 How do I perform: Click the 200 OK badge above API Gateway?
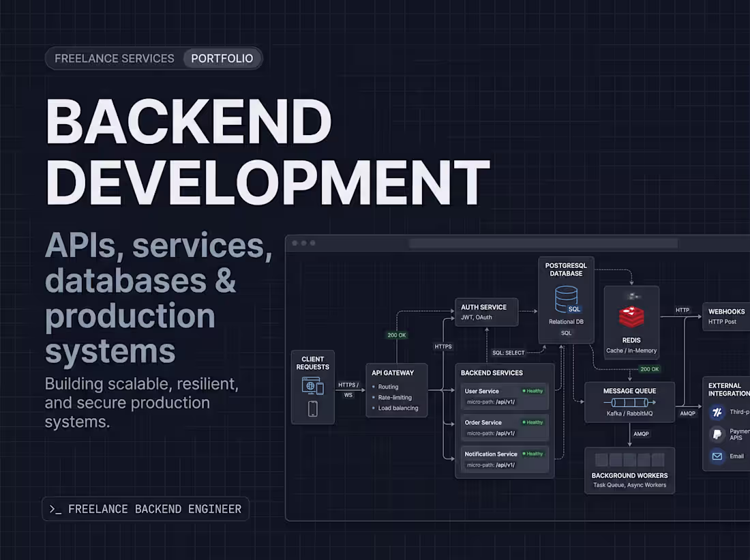tap(397, 335)
